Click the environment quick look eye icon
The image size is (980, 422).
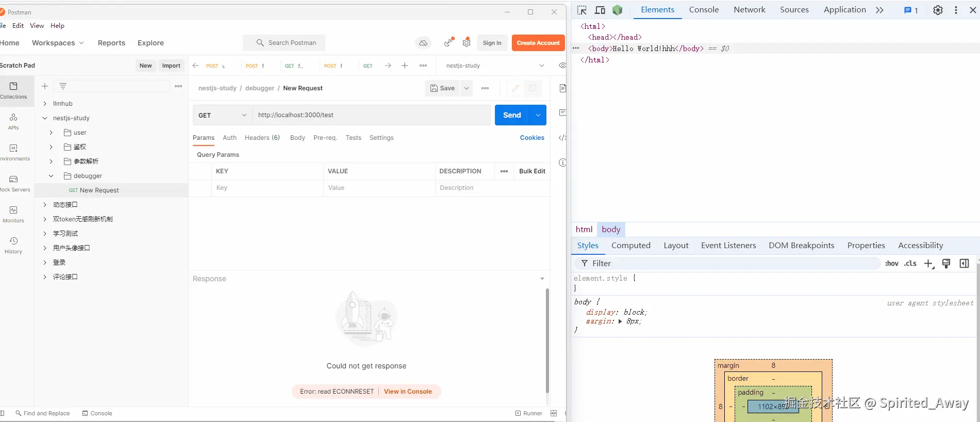coord(562,66)
